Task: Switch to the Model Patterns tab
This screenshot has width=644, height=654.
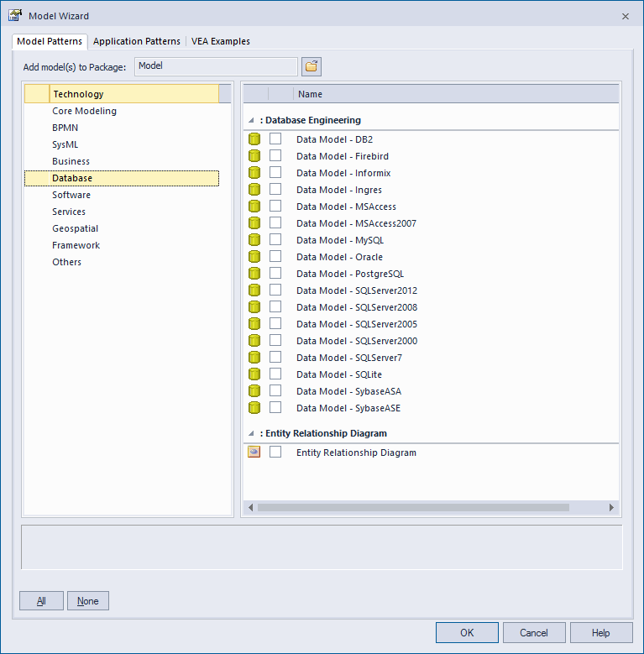Action: click(x=50, y=41)
